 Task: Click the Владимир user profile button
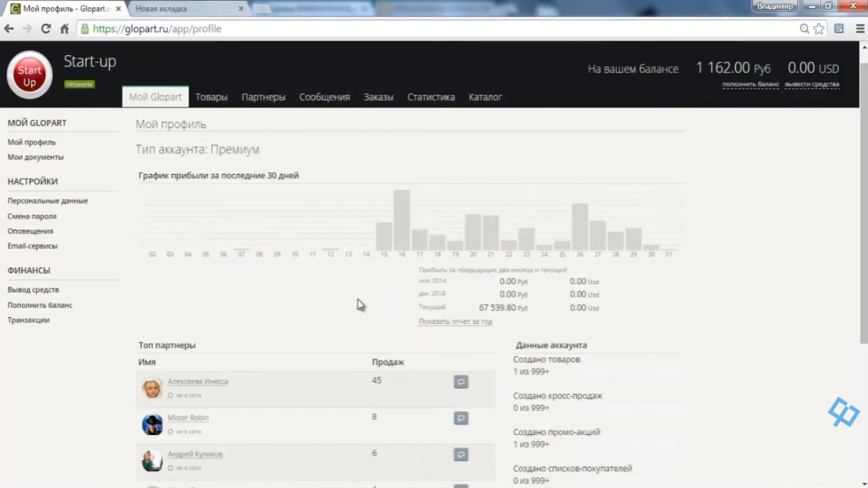pyautogui.click(x=775, y=6)
